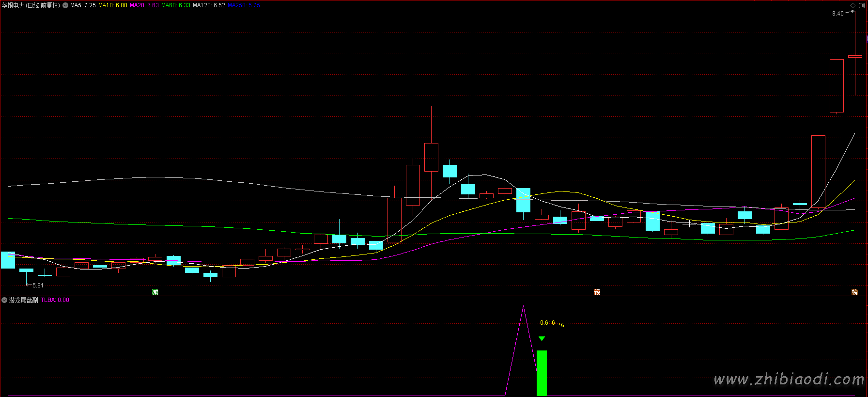Click the 8.40 high price annotation
This screenshot has width=868, height=397.
tap(837, 14)
